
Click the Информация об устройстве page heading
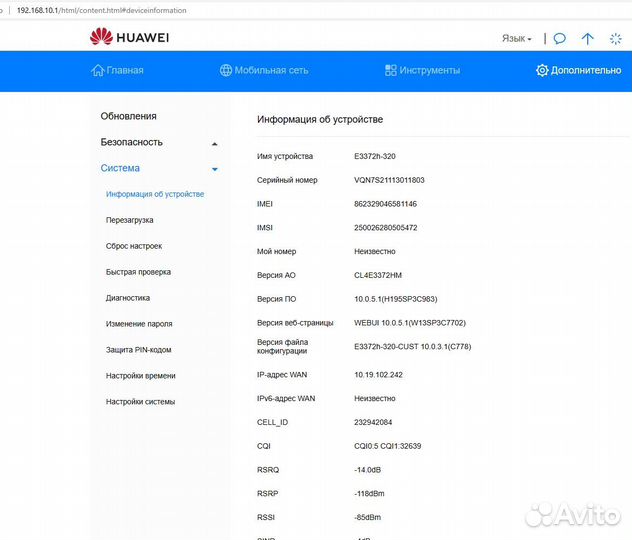320,119
